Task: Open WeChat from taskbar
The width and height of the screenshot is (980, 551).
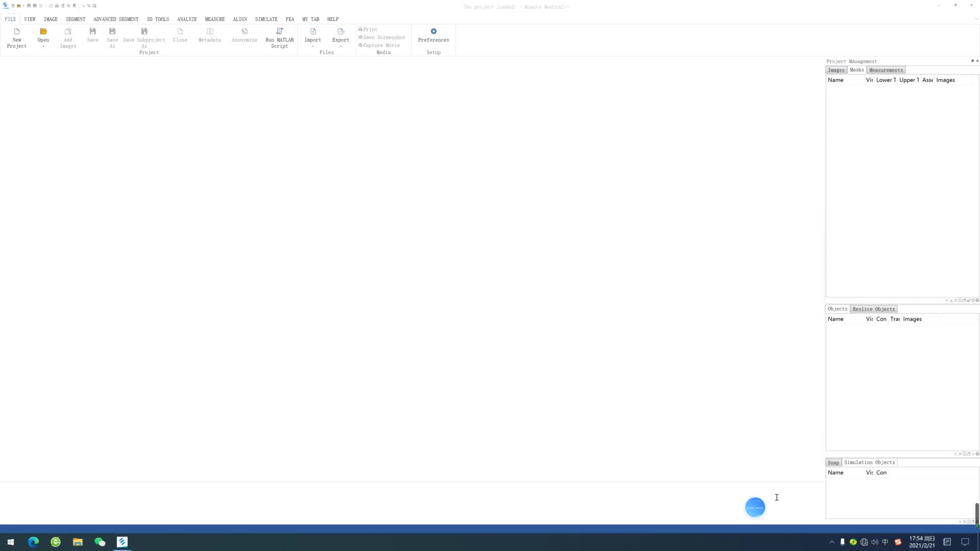Action: [x=100, y=542]
